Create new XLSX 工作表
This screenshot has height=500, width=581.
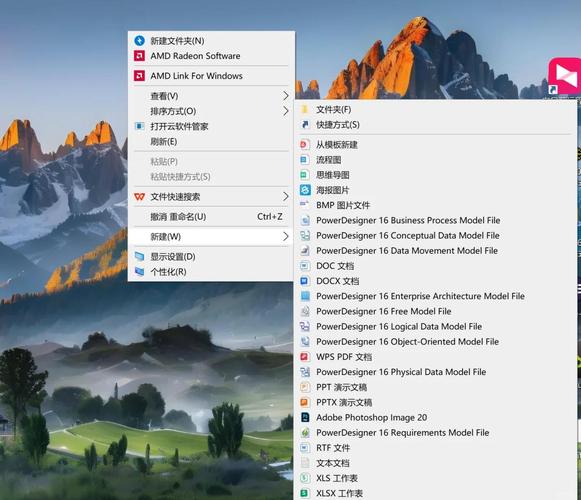[x=435, y=493]
